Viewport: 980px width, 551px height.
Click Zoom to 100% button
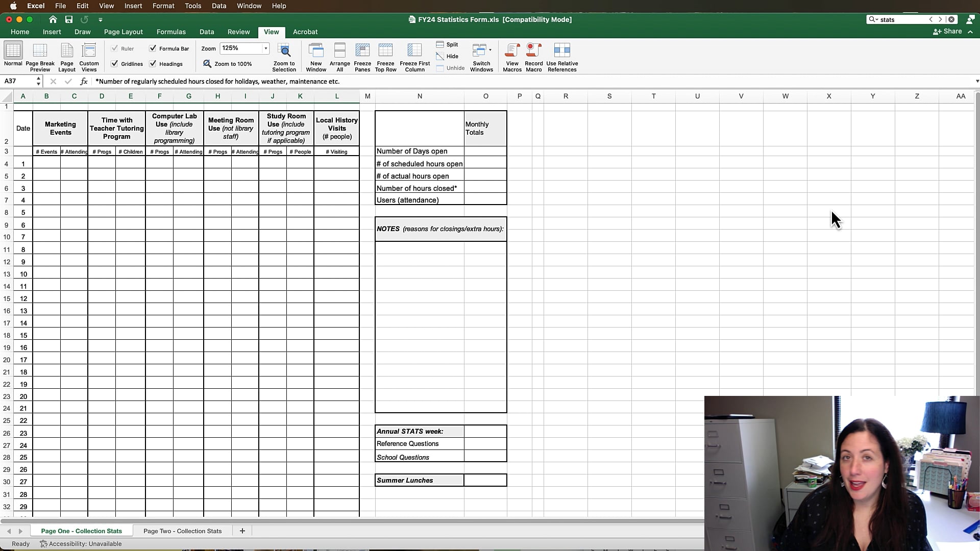pos(228,64)
